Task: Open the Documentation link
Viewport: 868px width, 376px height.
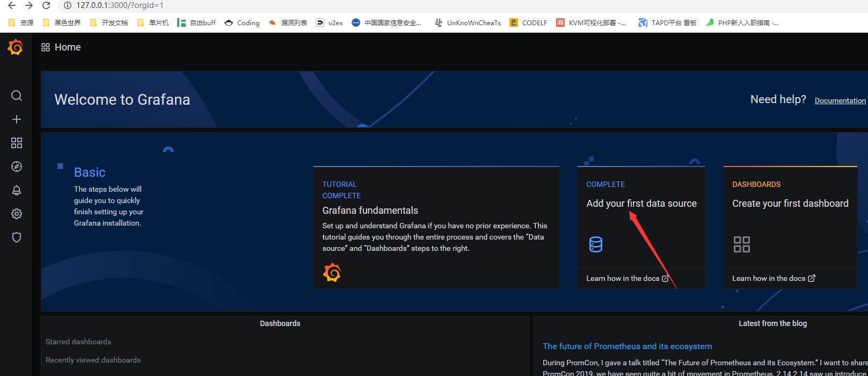Action: pos(840,100)
